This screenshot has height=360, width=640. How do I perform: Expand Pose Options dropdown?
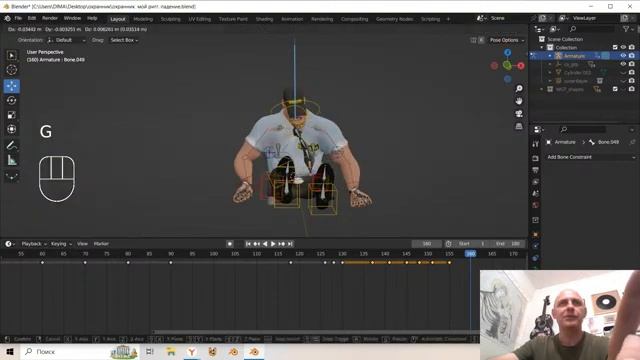click(x=507, y=40)
